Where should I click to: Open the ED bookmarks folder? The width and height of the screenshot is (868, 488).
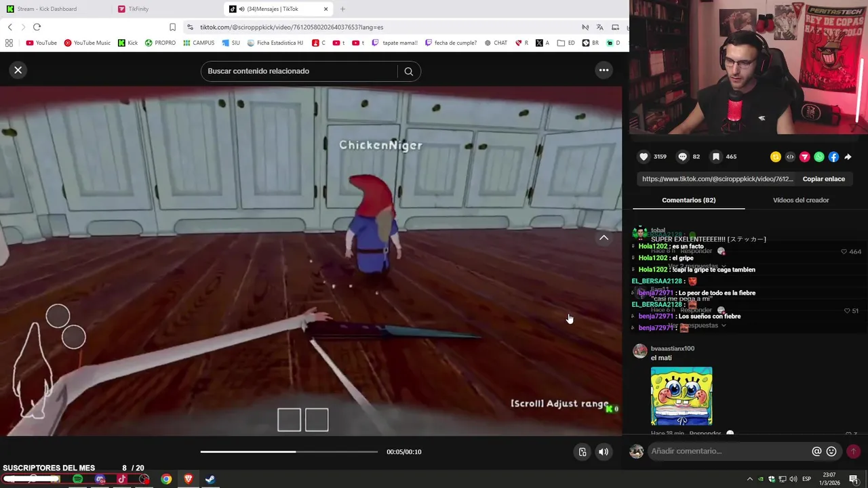[566, 43]
